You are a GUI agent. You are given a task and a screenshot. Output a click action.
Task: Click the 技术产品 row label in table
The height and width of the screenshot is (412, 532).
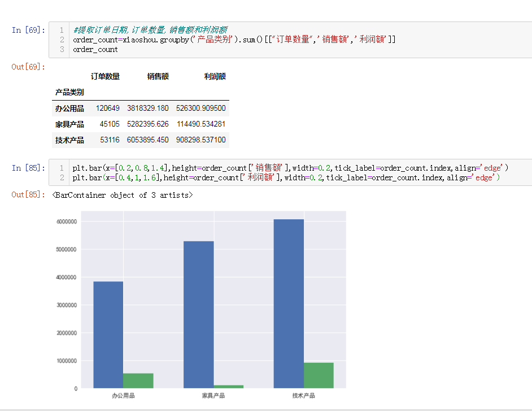pos(69,140)
